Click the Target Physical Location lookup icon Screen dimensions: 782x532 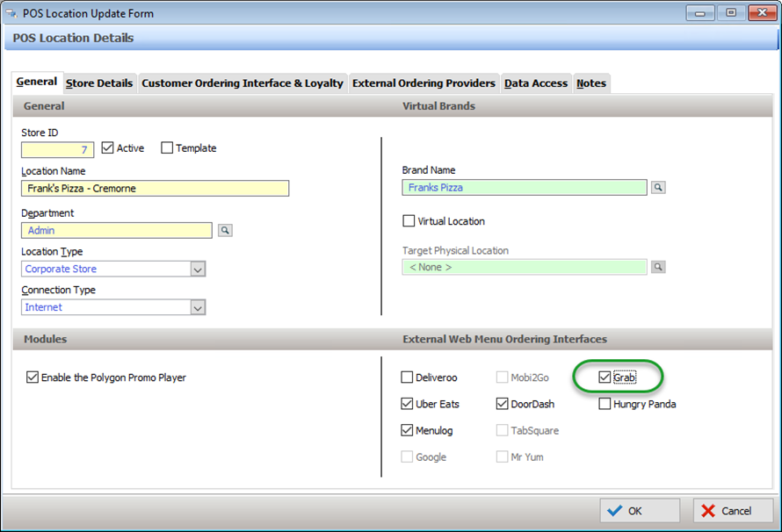point(658,267)
